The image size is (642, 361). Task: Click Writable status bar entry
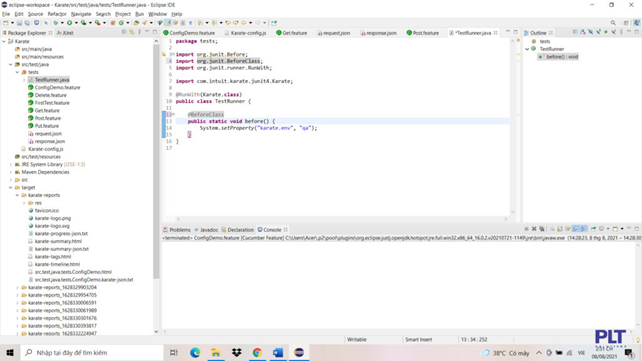point(357,339)
